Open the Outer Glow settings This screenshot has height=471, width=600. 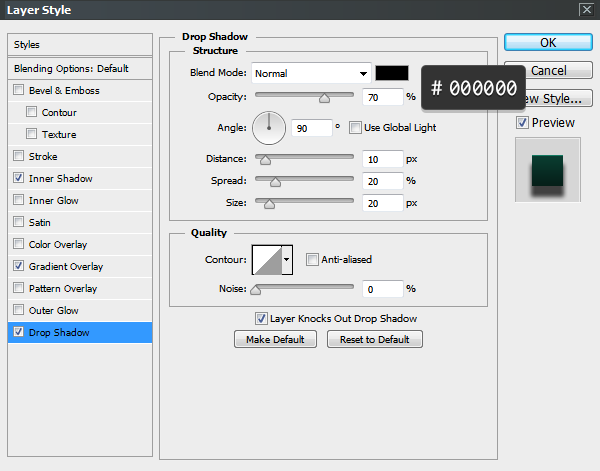tap(53, 311)
